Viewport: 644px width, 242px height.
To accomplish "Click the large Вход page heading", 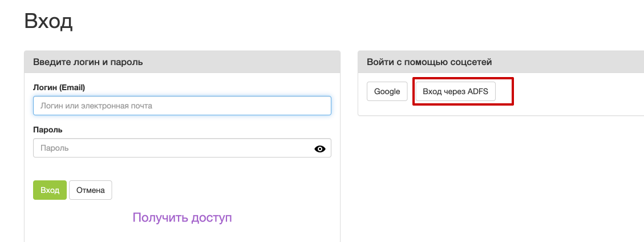I will [48, 21].
